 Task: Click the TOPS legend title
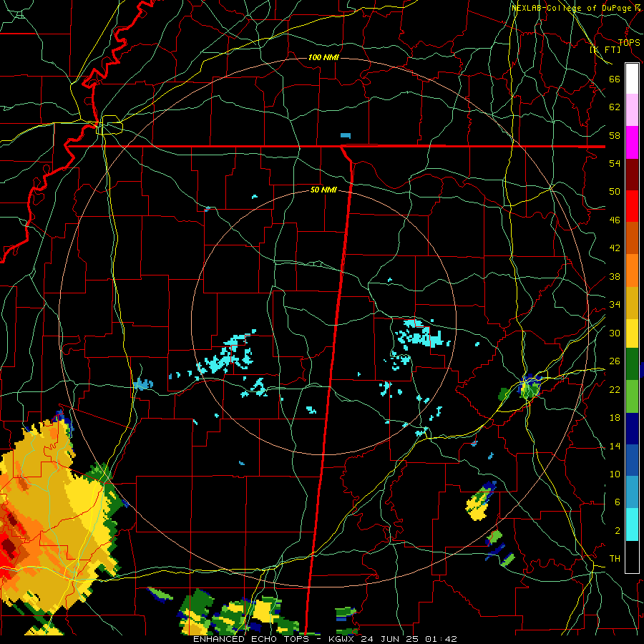tap(629, 43)
